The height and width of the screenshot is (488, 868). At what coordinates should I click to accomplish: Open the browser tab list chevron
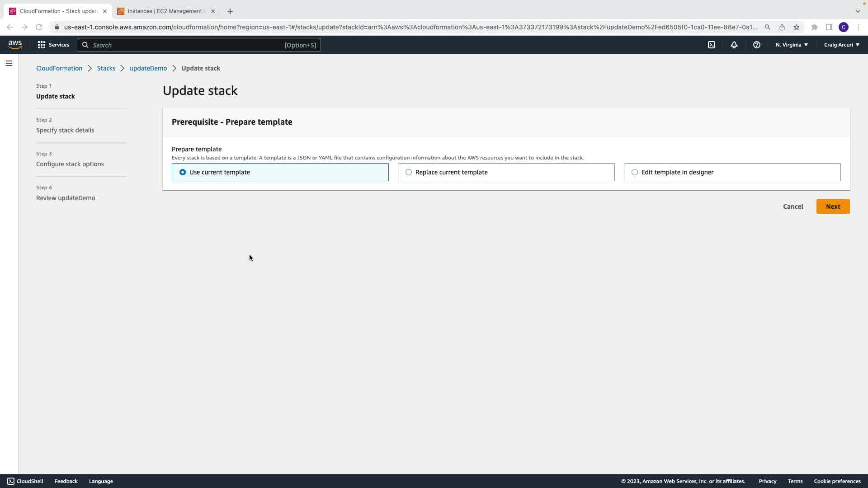coord(858,11)
